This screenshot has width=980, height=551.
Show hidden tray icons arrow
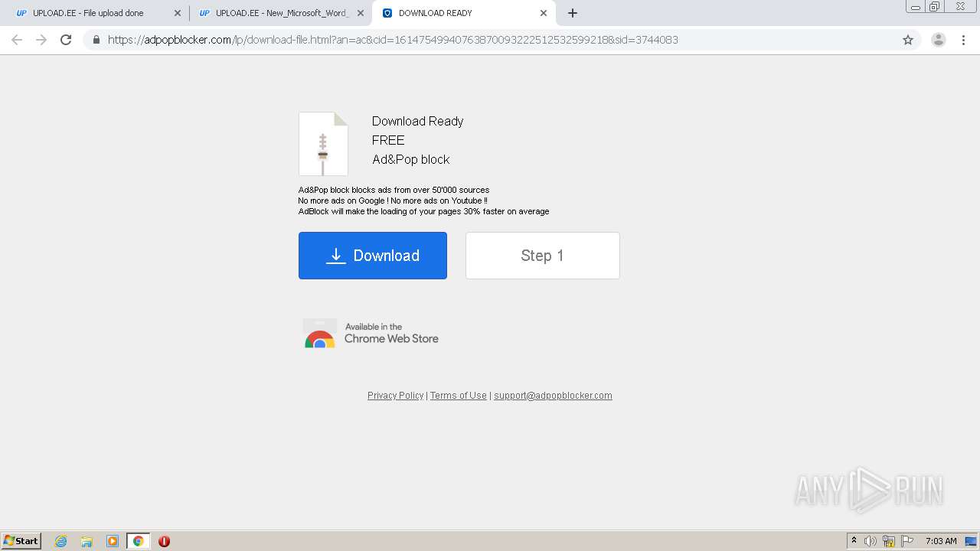point(854,541)
